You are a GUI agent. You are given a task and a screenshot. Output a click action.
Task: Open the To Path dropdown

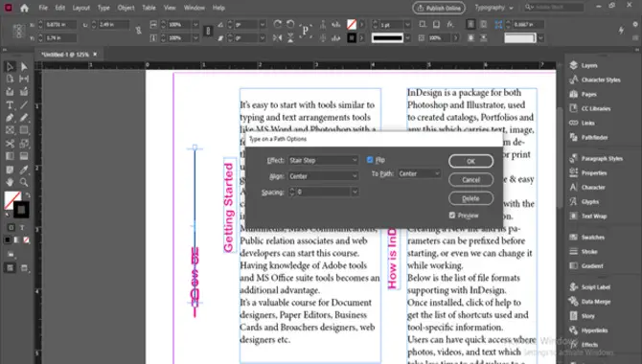(420, 173)
